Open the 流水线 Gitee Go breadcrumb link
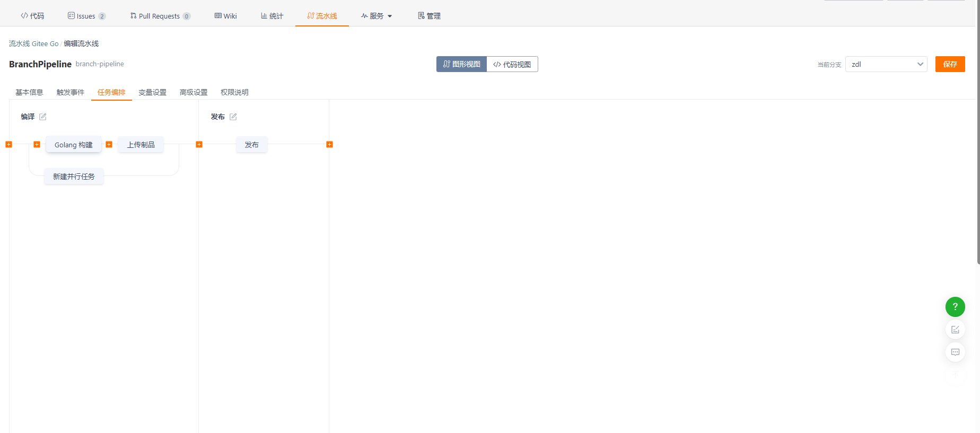Screen dimensions: 980x433 click(x=33, y=43)
